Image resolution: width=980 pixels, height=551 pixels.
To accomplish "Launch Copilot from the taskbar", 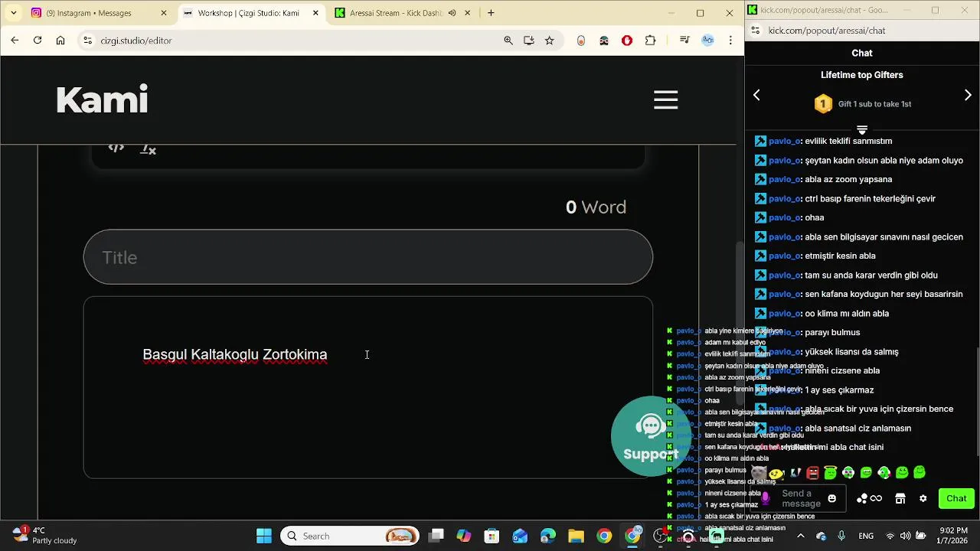I will point(464,536).
